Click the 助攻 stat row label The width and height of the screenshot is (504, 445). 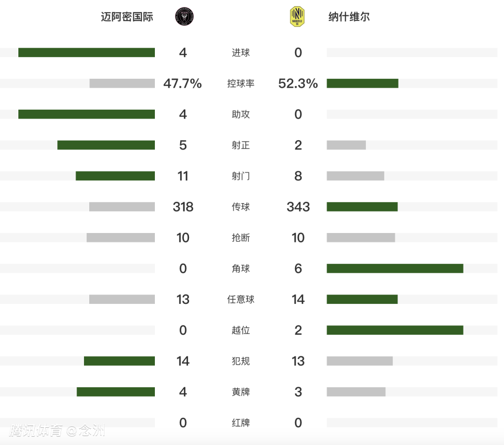241,114
